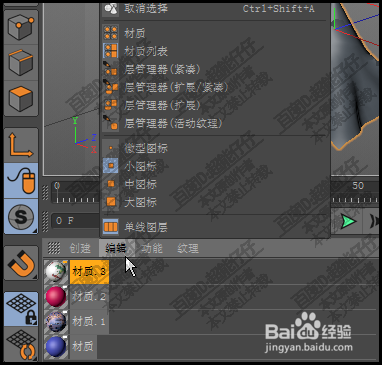Choose 取消选择 menu entry
This screenshot has width=382, height=365.
[215, 9]
